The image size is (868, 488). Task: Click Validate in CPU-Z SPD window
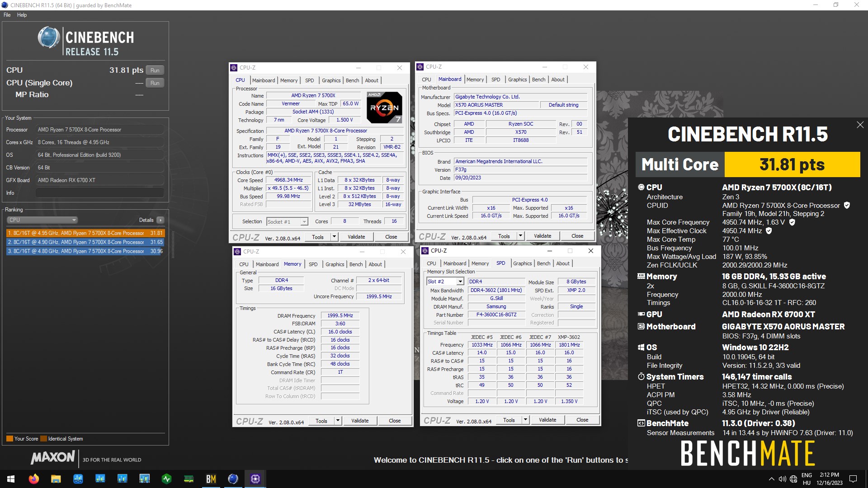pos(547,420)
